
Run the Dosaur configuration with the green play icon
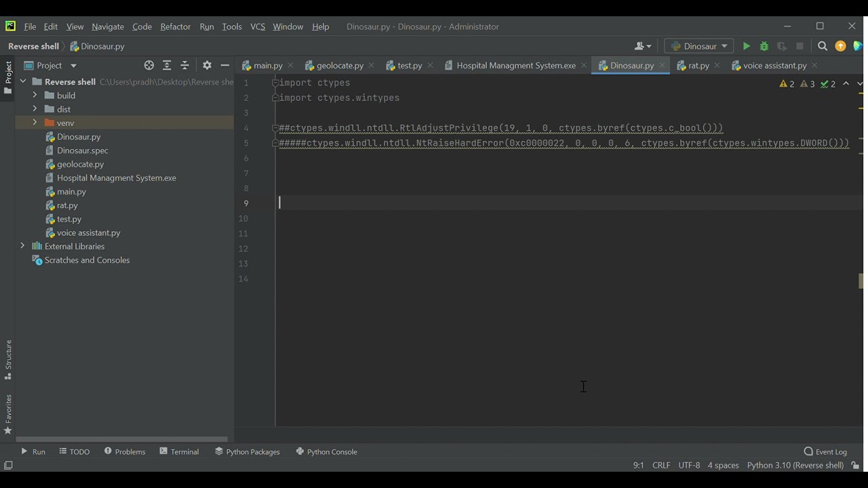click(746, 46)
